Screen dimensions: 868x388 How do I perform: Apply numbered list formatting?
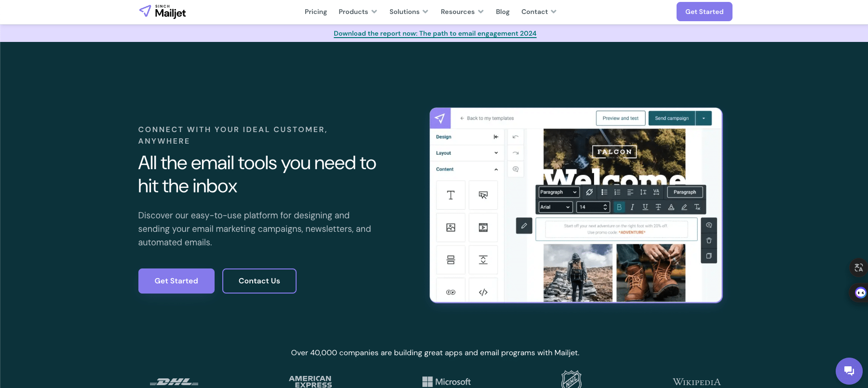point(617,192)
